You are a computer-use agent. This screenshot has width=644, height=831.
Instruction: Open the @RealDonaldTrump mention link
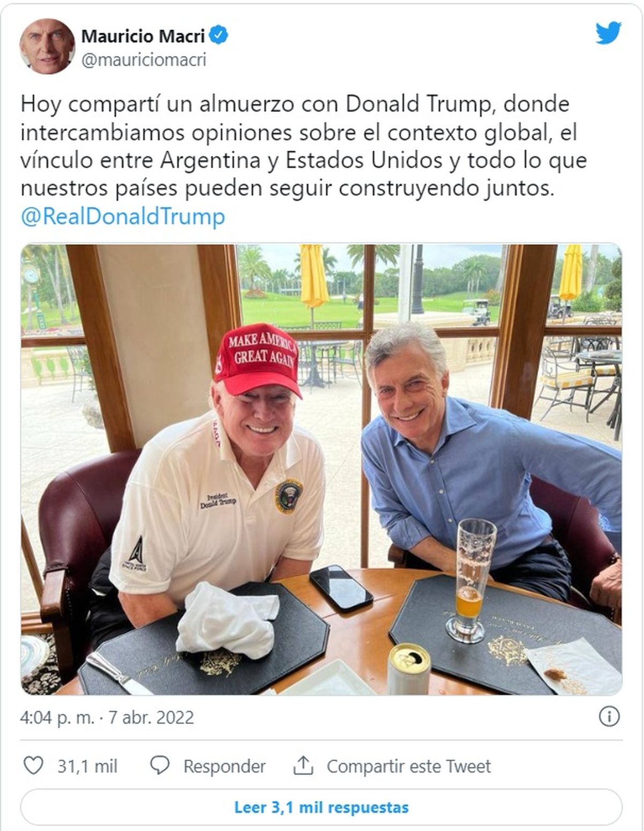click(x=123, y=217)
